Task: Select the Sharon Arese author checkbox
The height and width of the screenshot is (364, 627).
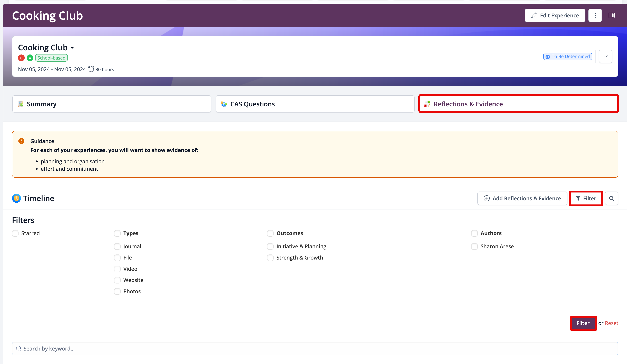Action: click(474, 246)
